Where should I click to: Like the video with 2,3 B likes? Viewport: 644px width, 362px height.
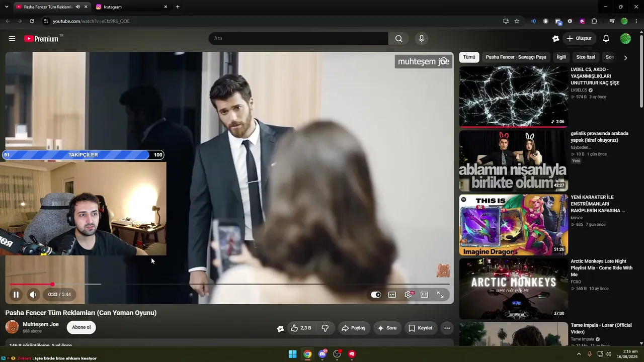click(x=300, y=328)
